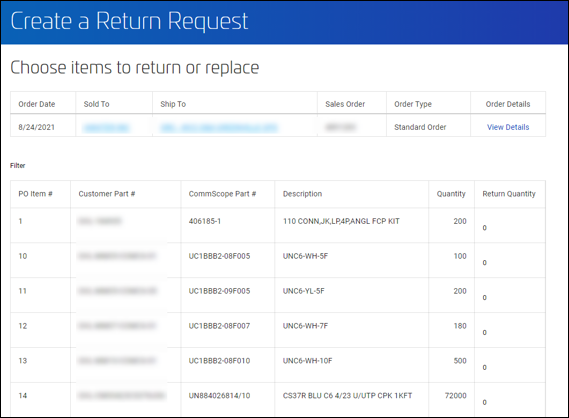569x418 pixels.
Task: Select part number UC1BBB2-08F005
Action: click(x=219, y=256)
